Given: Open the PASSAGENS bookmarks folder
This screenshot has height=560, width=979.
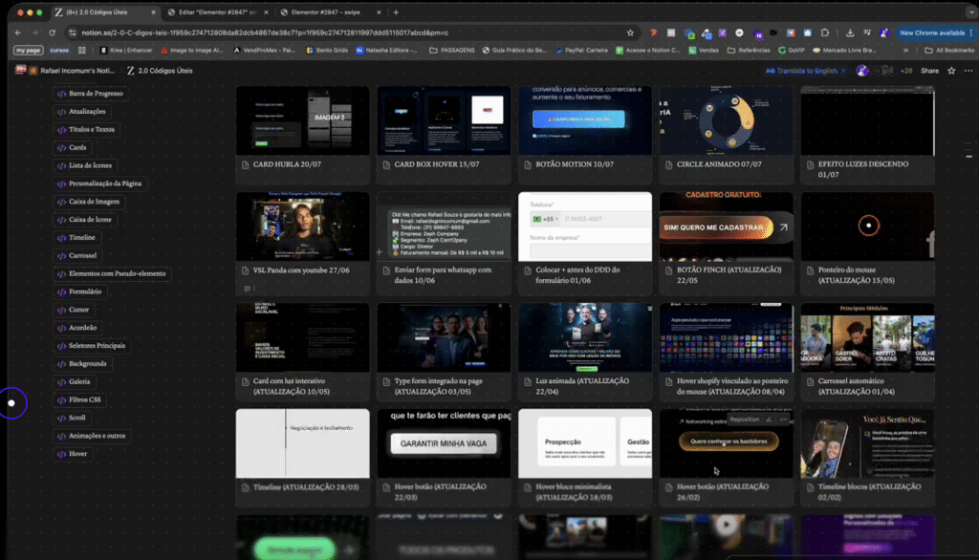Looking at the screenshot, I should pyautogui.click(x=451, y=50).
